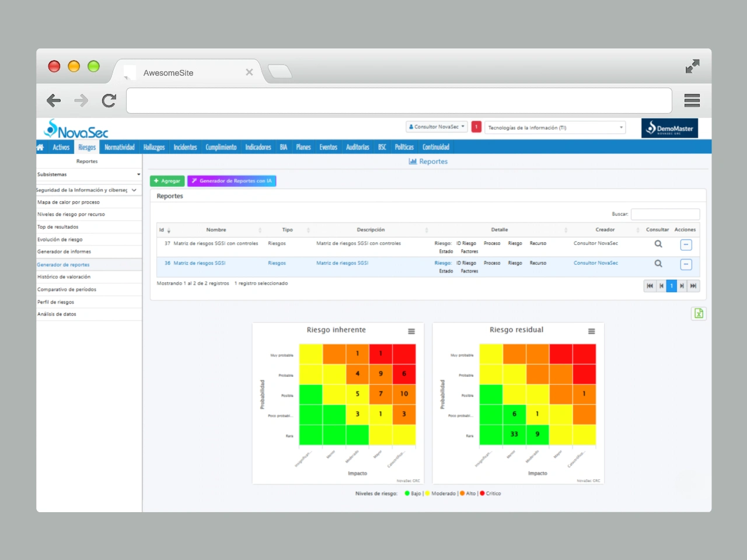Launch Generador de Reportes con IA
This screenshot has height=560, width=747.
(x=232, y=181)
